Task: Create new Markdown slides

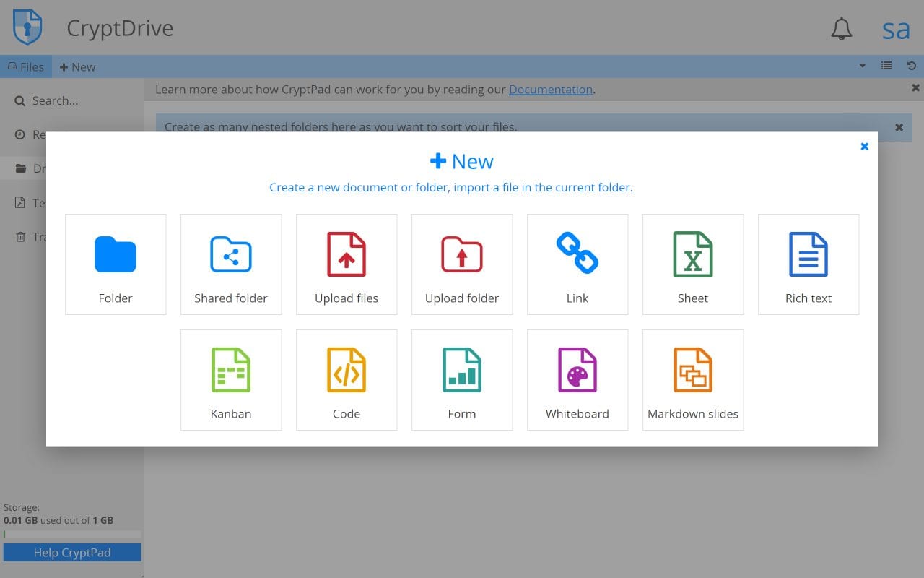Action: click(693, 379)
